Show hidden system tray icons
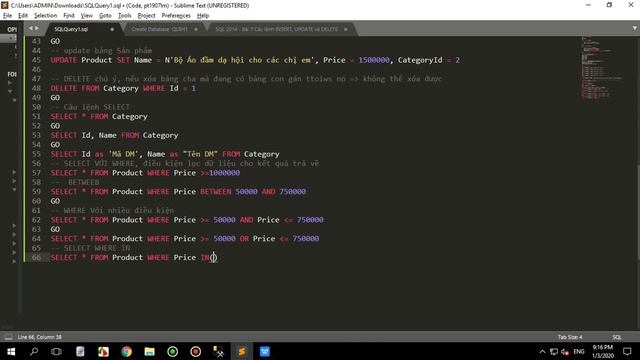Viewport: 640px width, 360px height. click(x=542, y=351)
